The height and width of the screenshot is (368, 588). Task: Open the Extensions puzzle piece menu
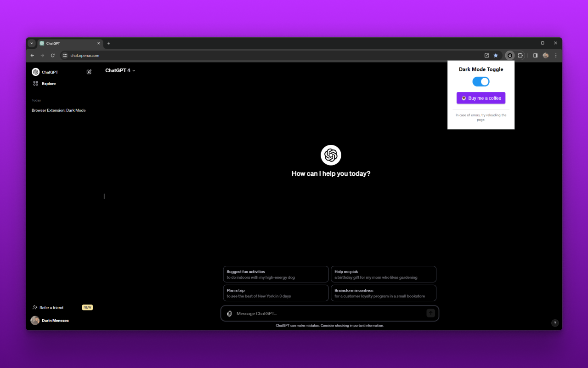click(x=520, y=55)
